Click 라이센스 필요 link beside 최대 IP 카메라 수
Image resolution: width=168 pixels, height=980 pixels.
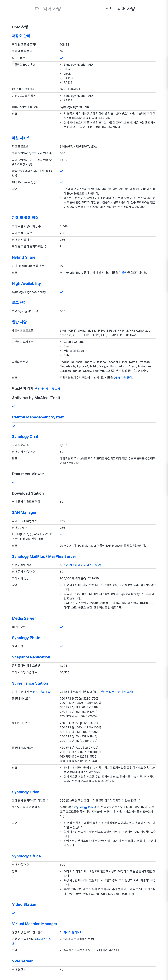[42, 692]
